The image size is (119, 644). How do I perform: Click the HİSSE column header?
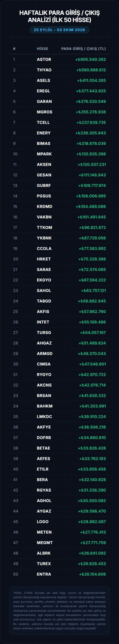point(42,49)
